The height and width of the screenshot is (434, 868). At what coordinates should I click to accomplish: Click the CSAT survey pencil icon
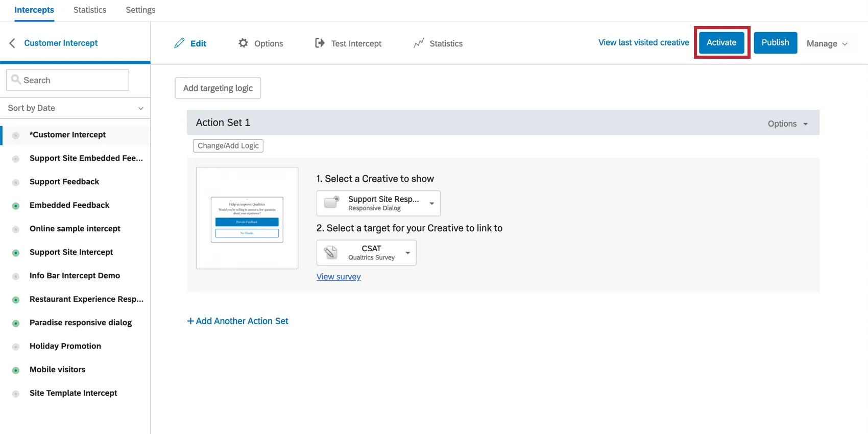click(331, 252)
